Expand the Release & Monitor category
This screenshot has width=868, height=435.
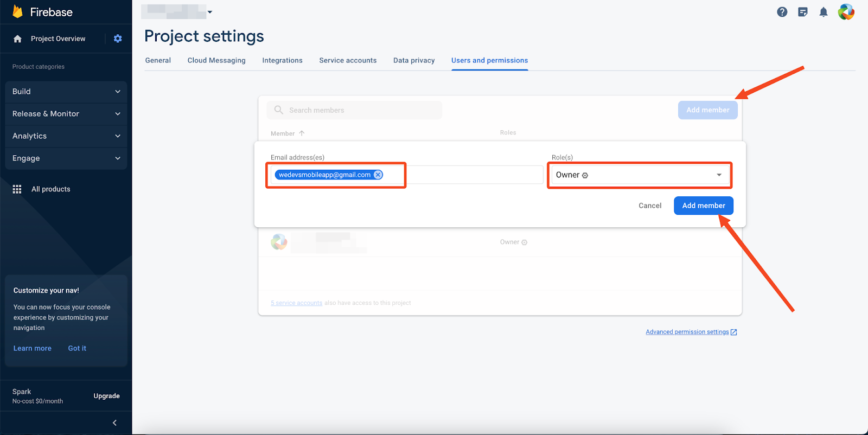[66, 114]
